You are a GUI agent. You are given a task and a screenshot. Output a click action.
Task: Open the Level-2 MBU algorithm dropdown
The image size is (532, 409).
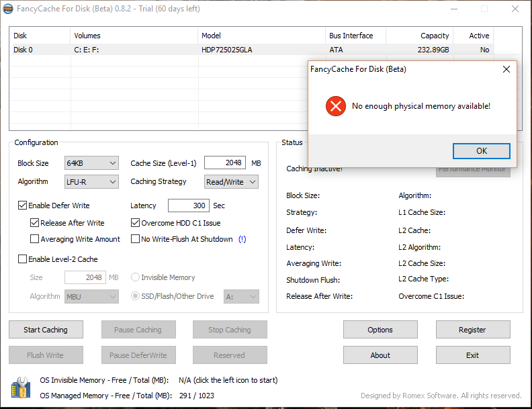click(x=91, y=297)
